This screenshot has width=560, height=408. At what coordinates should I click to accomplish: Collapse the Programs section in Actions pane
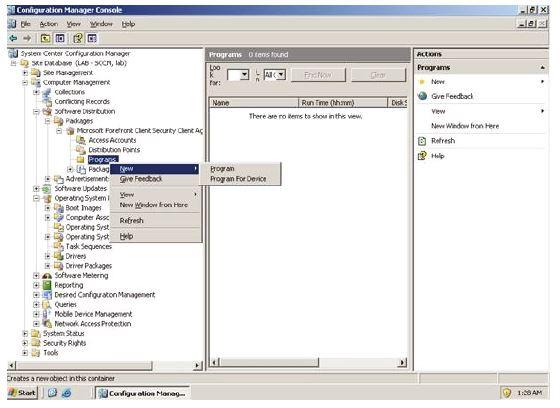coord(542,68)
